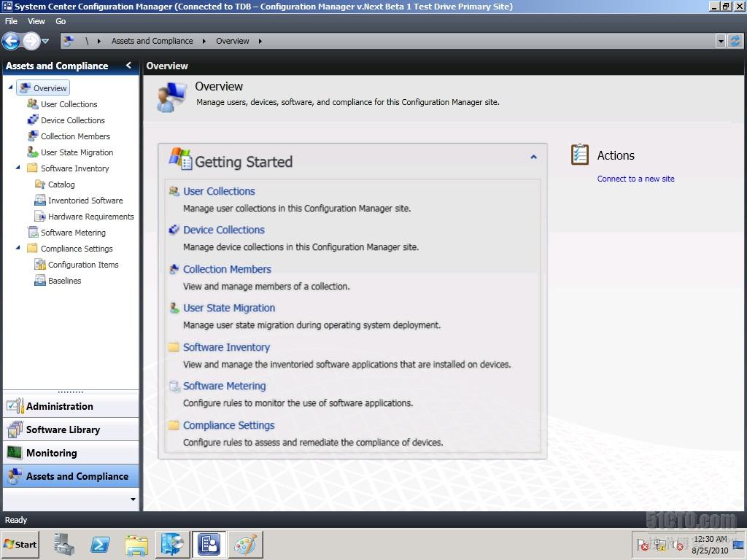This screenshot has width=747, height=560.
Task: Click the software installation disc taskbar icon
Action: click(172, 544)
